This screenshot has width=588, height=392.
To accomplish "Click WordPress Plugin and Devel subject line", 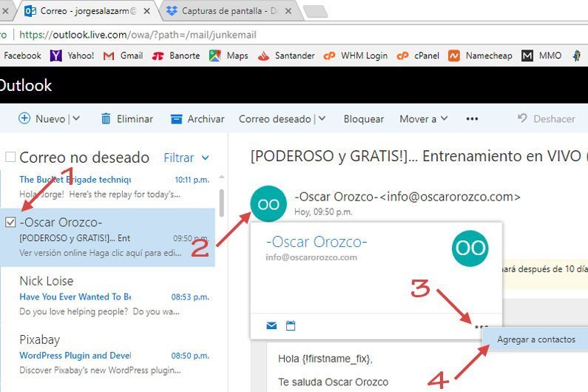I will click(x=75, y=355).
